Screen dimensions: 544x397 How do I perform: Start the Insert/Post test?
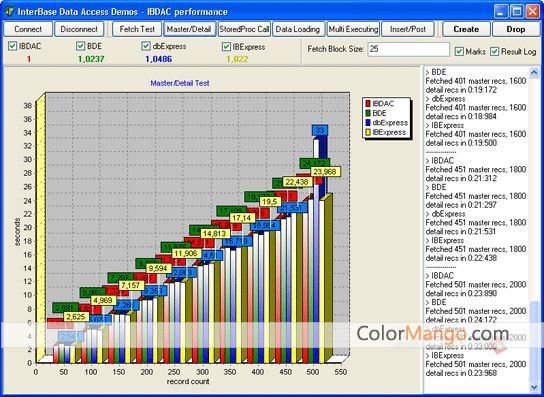pos(408,29)
